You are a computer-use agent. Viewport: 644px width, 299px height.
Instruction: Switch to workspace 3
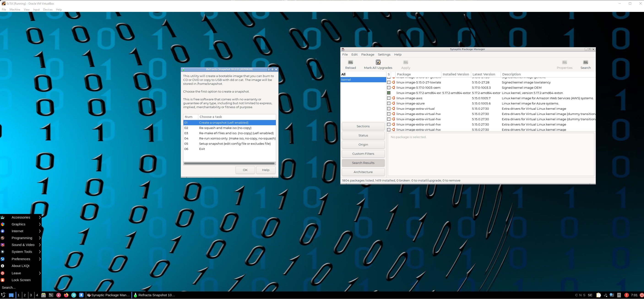coord(31,295)
